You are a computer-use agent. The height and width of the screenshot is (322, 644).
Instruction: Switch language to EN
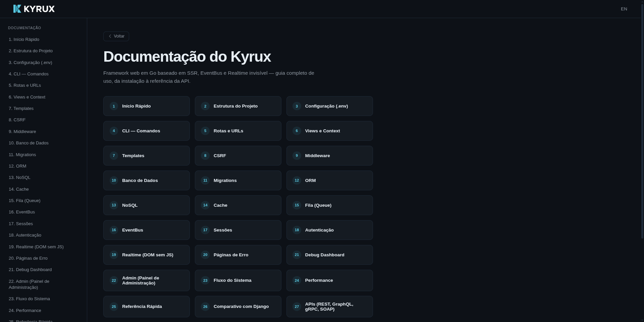[x=624, y=9]
